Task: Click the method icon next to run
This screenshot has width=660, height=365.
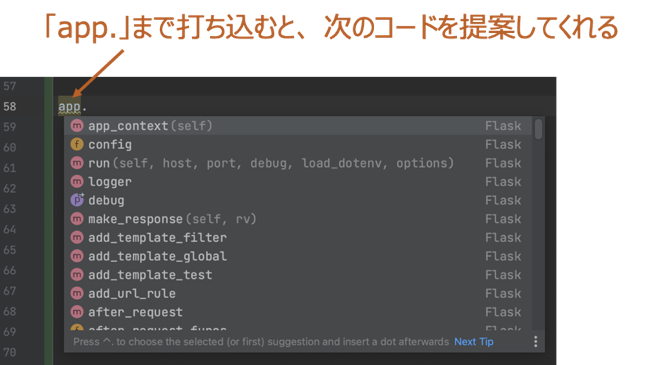Action: tap(77, 163)
